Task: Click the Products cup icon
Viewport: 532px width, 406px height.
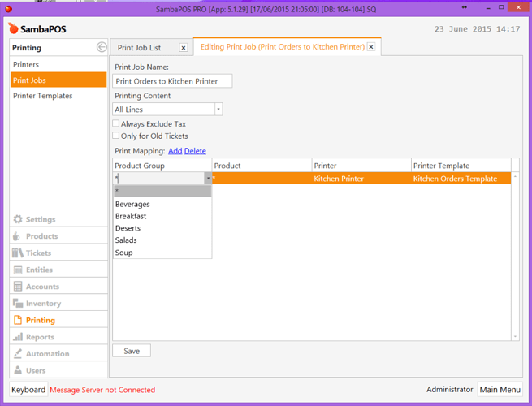Action: click(x=16, y=236)
